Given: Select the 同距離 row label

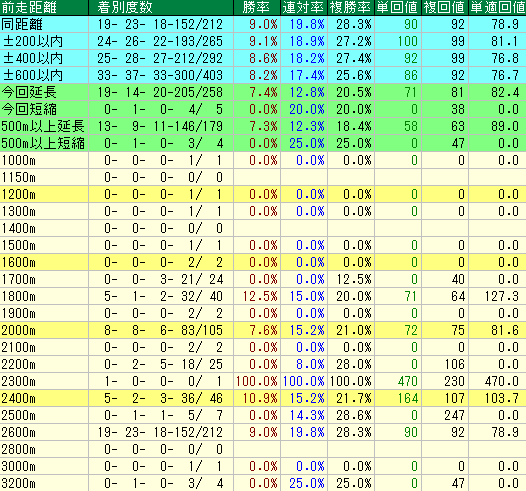Looking at the screenshot, I should coord(22,24).
